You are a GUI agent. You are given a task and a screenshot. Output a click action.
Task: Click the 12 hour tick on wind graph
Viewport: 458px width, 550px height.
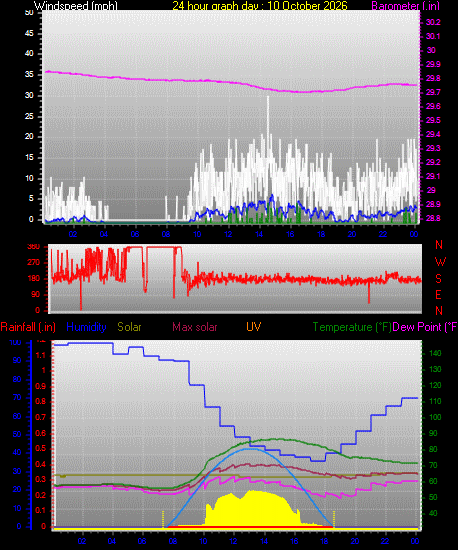pyautogui.click(x=228, y=234)
